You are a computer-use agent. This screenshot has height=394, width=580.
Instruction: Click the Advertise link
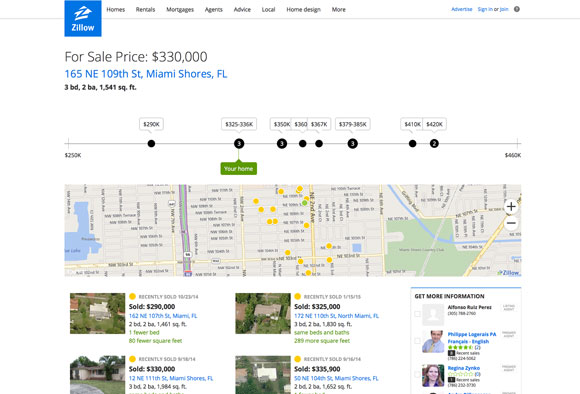pos(462,9)
